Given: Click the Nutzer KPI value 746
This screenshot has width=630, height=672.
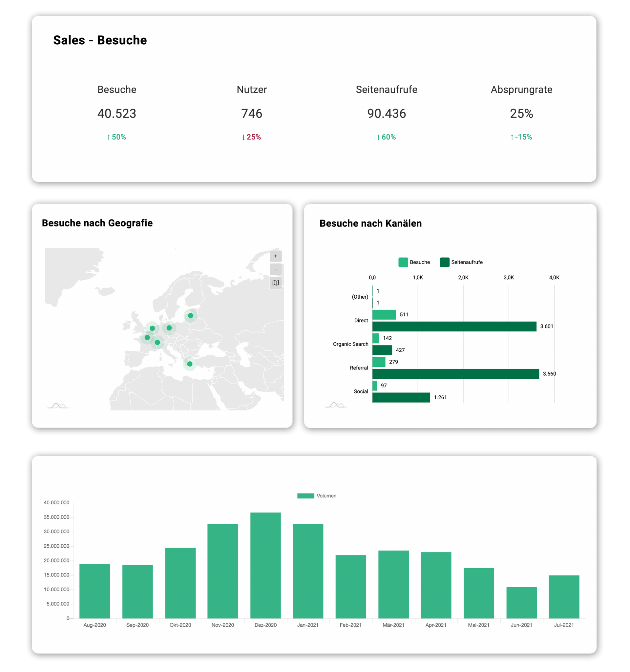Looking at the screenshot, I should pyautogui.click(x=251, y=114).
